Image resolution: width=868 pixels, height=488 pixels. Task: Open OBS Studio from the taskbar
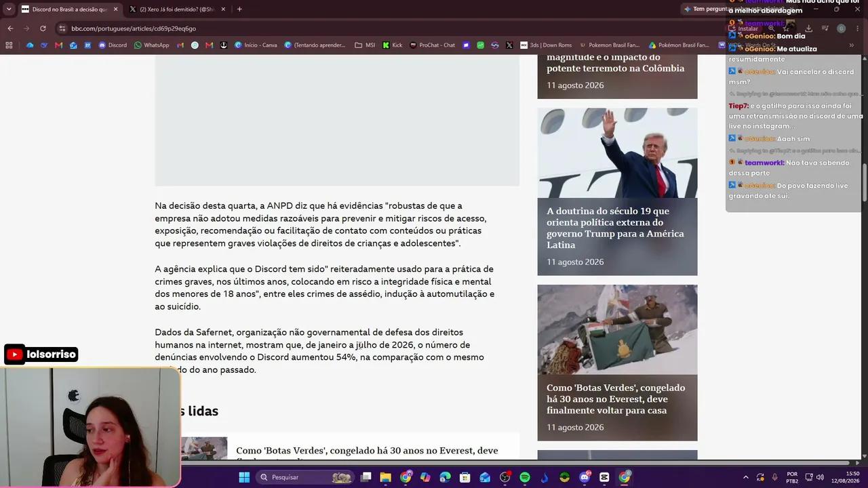[x=505, y=477]
